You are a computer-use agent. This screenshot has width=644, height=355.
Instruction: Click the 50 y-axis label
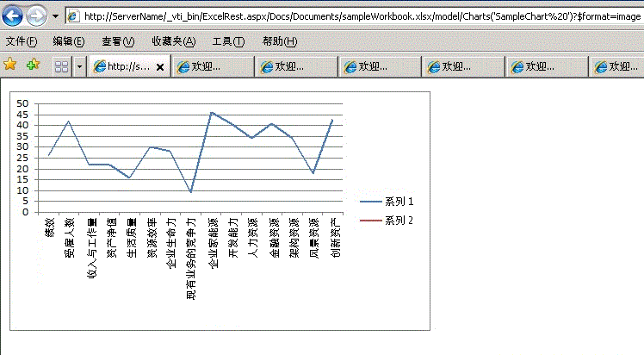coord(22,104)
